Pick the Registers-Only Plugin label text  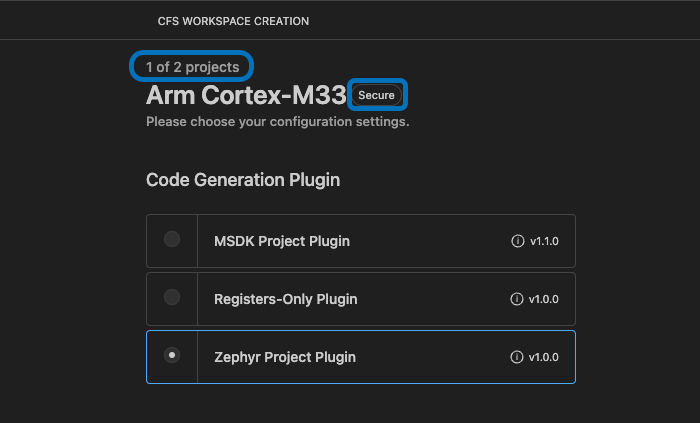(x=285, y=299)
